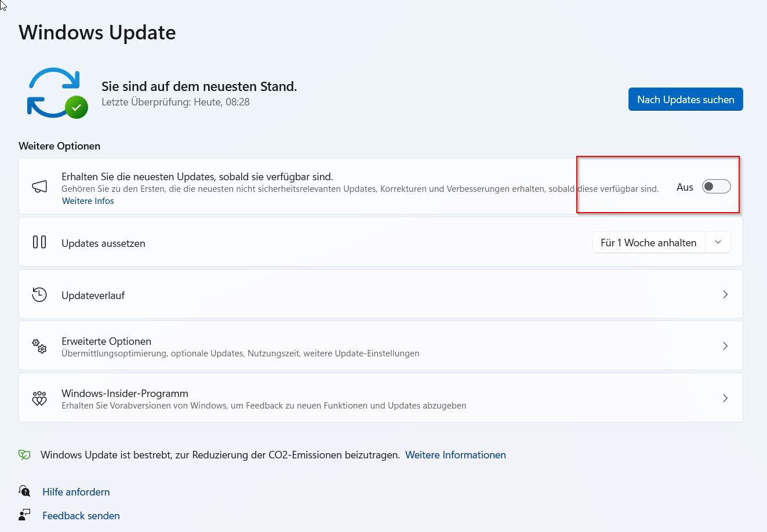Click Für 1 Woche anhalten button
The width and height of the screenshot is (767, 532).
(x=648, y=243)
